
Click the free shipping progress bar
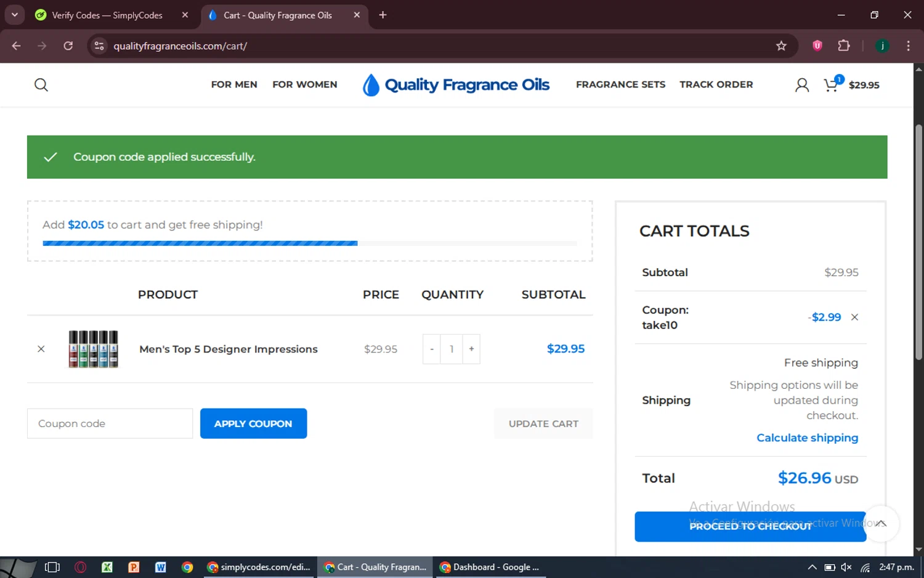[x=310, y=243]
